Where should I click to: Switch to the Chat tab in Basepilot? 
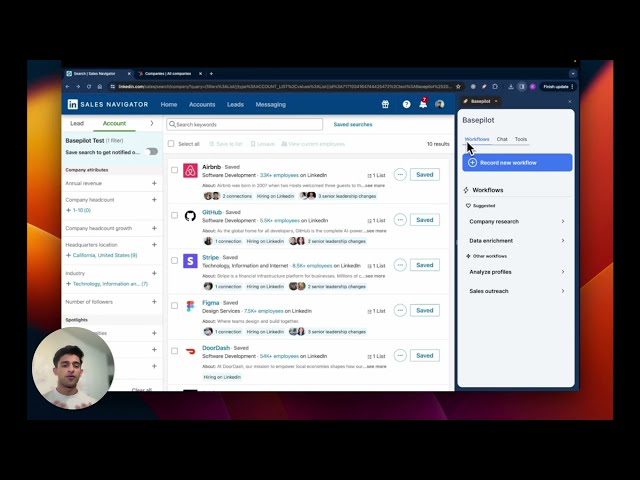502,139
